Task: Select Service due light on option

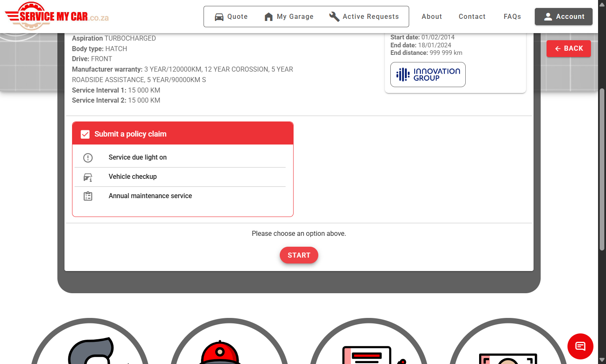Action: 180,157
